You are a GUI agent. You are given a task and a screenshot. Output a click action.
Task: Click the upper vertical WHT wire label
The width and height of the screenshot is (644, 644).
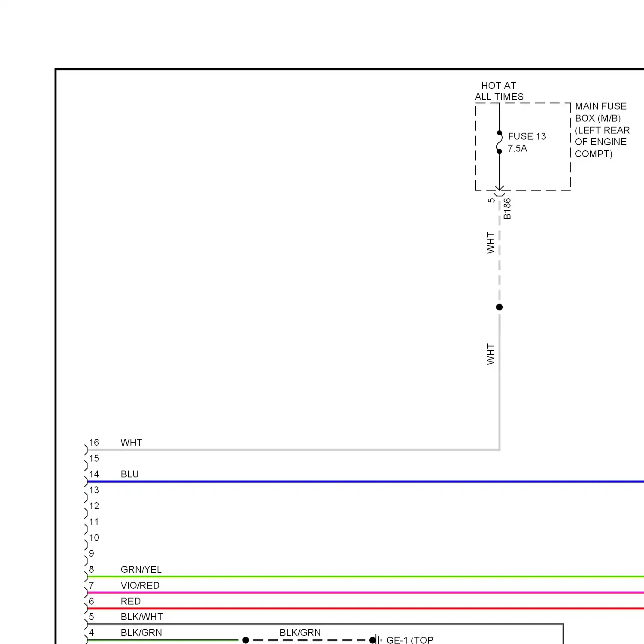pos(490,243)
